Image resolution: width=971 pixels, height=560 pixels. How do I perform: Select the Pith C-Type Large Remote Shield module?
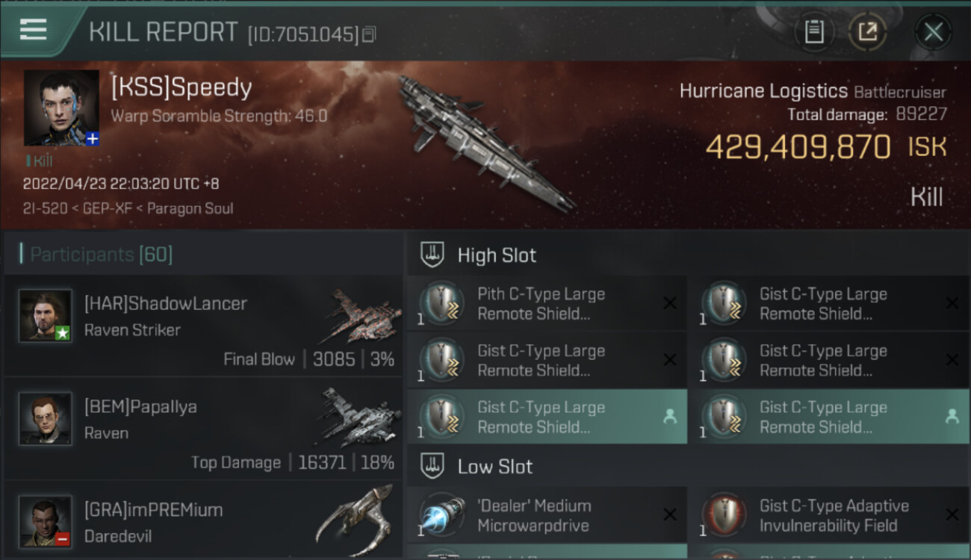[547, 304]
